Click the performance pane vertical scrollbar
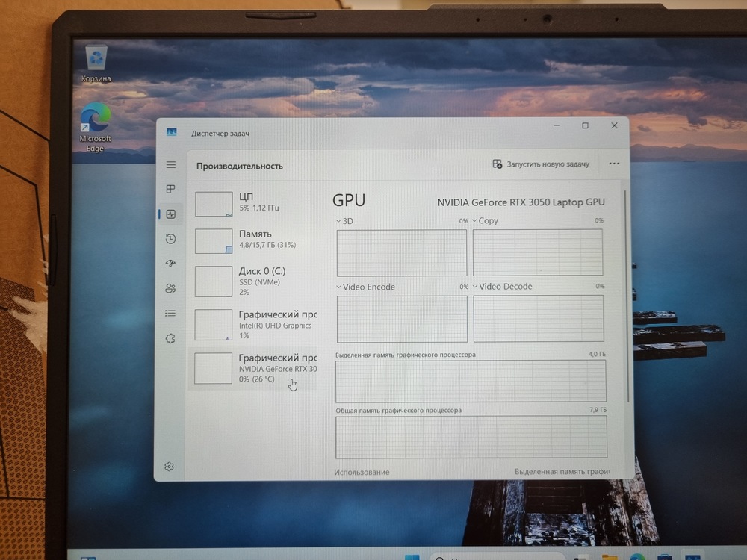Screen dimensions: 747x560 tap(626, 295)
